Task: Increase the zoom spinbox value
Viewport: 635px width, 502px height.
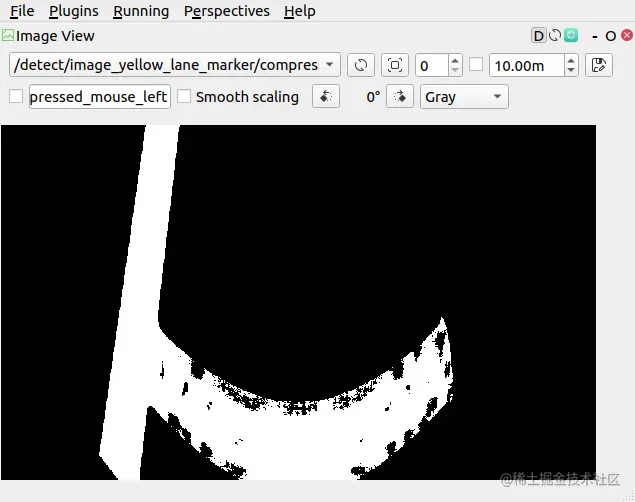Action: point(455,60)
